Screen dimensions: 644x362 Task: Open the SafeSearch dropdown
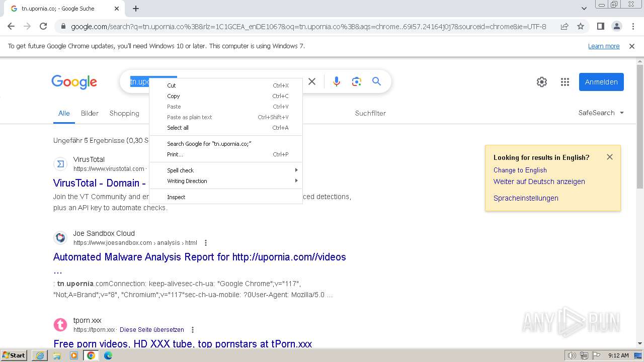pos(601,113)
